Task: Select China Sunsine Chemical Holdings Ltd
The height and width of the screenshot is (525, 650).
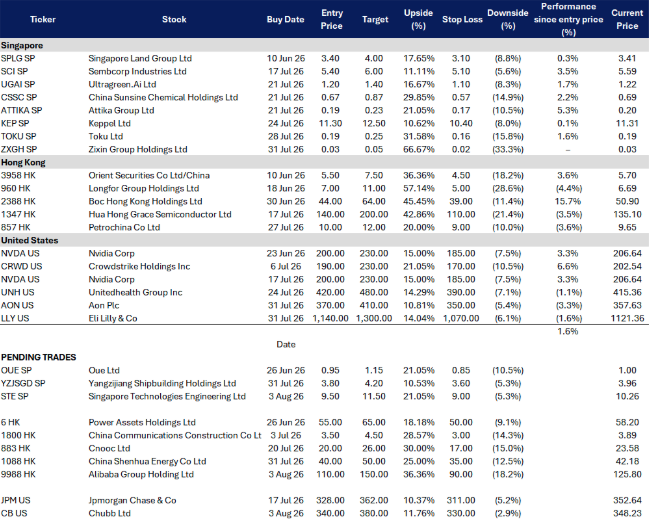Action: [x=163, y=97]
